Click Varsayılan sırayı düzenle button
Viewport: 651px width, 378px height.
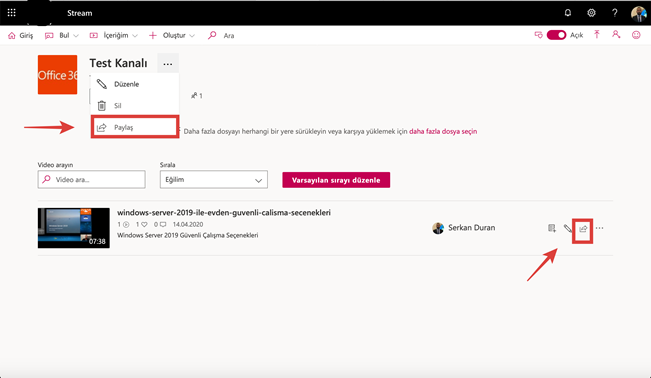(336, 180)
